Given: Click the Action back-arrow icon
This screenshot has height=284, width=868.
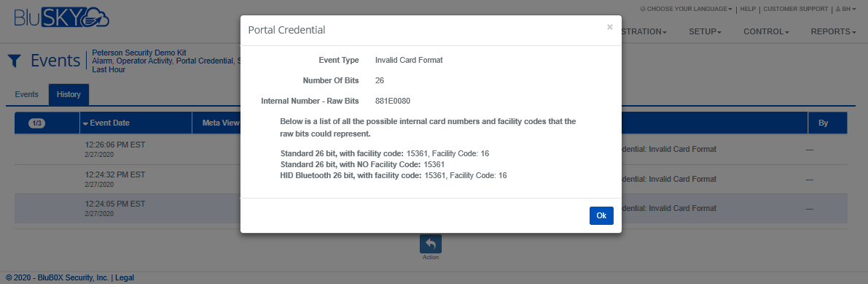Looking at the screenshot, I should [x=430, y=244].
